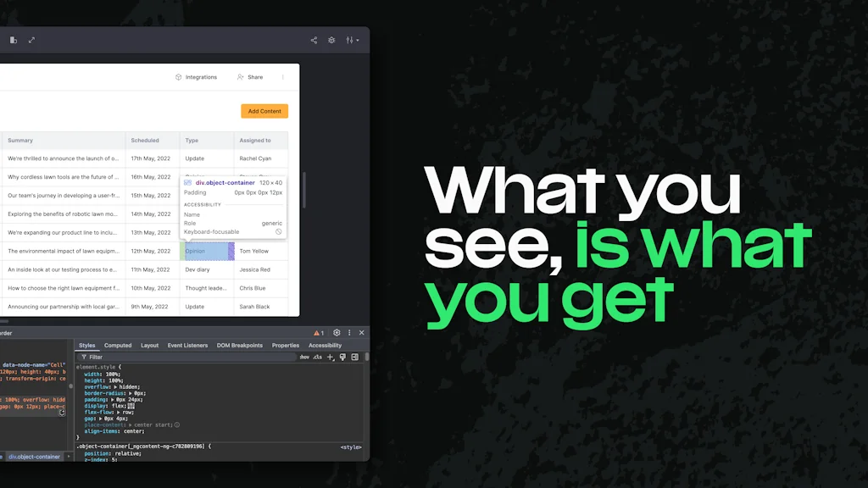868x488 pixels.
Task: Toggle the device layout icon
Action: point(14,40)
